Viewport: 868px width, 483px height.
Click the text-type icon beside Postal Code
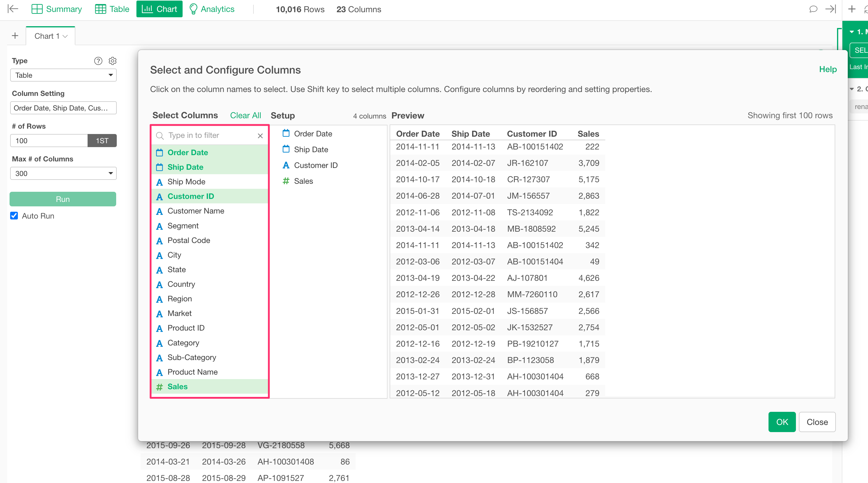(x=159, y=241)
